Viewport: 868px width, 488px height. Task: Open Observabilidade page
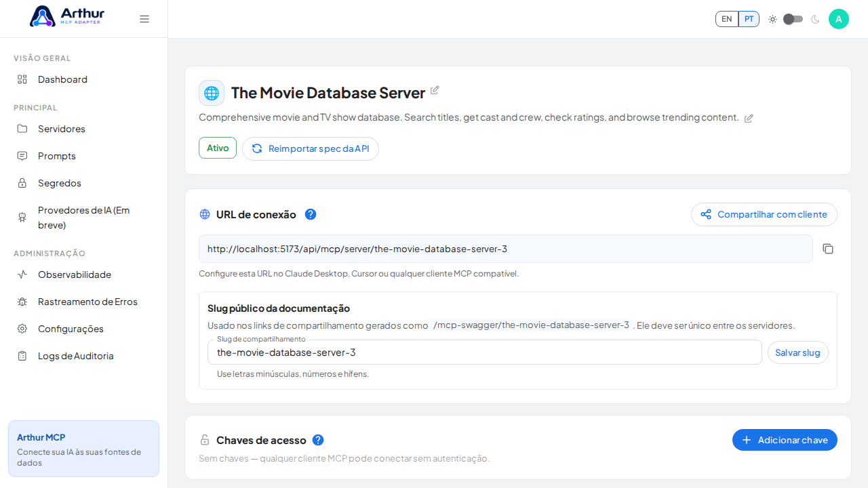(x=83, y=274)
